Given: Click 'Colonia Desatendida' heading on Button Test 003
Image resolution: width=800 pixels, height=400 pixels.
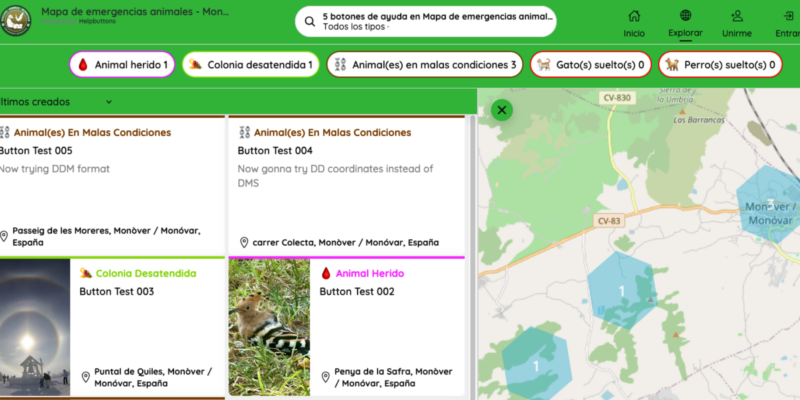Looking at the screenshot, I should click(146, 273).
